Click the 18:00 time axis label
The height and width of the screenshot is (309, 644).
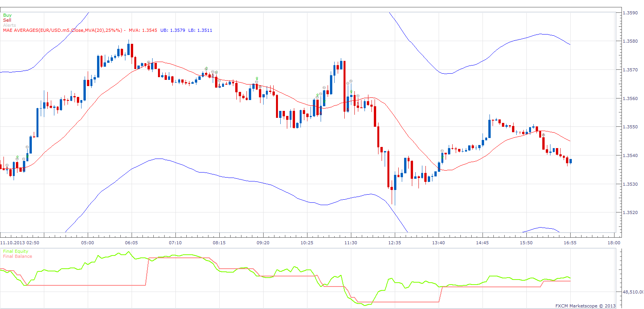click(x=614, y=243)
